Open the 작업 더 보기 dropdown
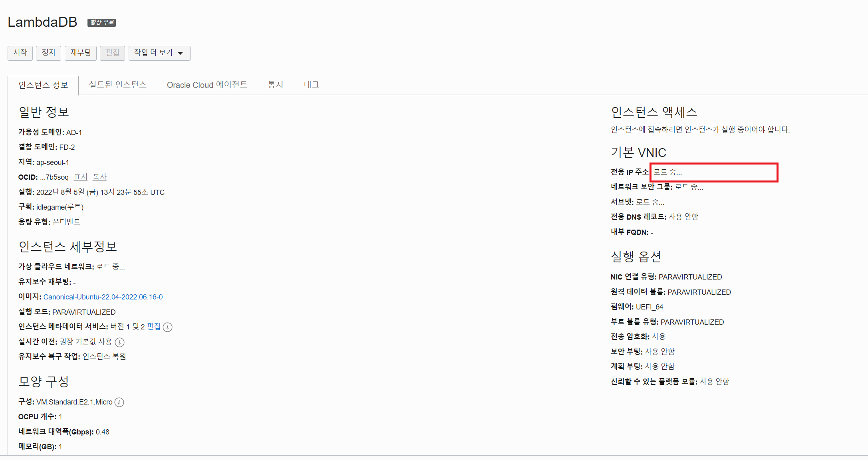The height and width of the screenshot is (460, 868). click(x=159, y=53)
